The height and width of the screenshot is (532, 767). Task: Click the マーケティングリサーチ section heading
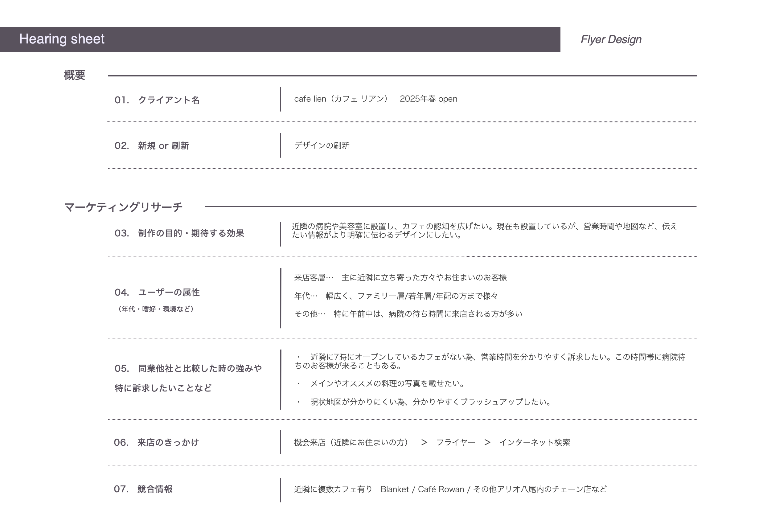(123, 207)
